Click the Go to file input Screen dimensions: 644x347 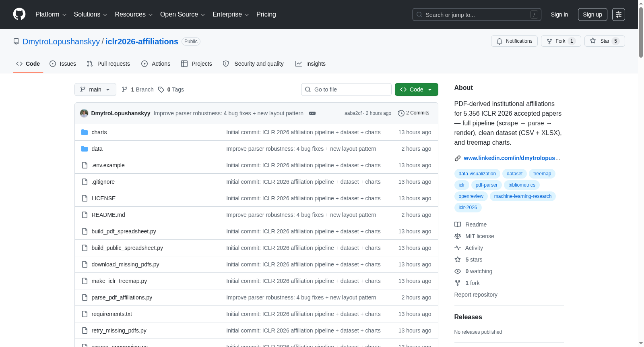click(346, 89)
